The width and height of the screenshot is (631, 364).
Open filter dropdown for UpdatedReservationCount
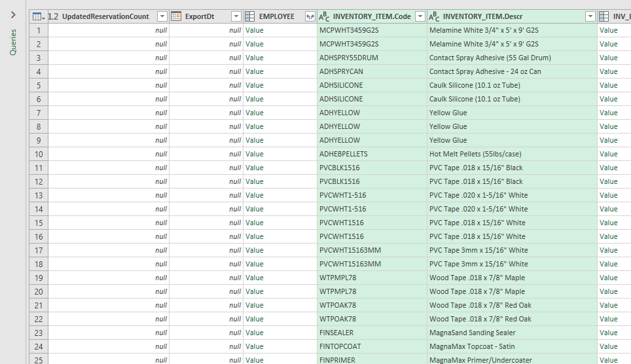(162, 16)
